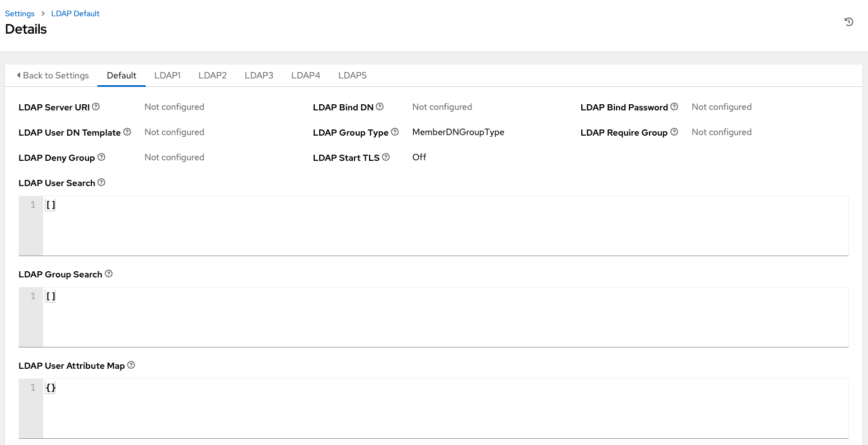
Task: Open the LDAP Deny Group help tooltip
Action: (x=102, y=157)
